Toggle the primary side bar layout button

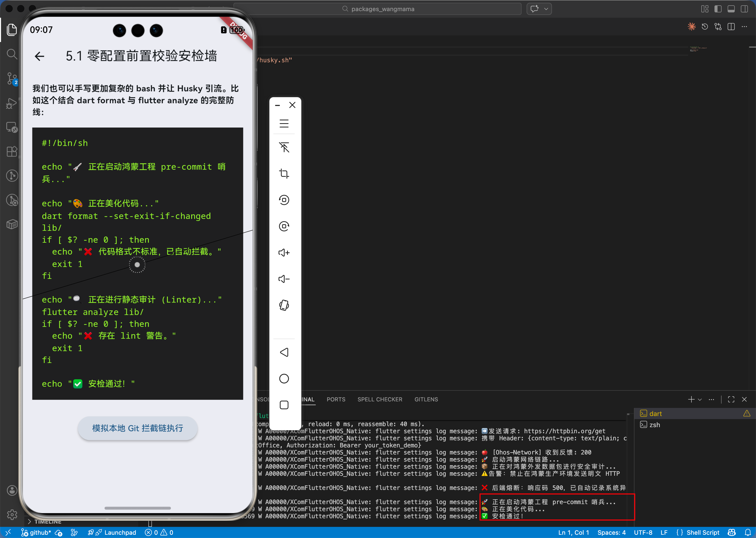point(718,9)
